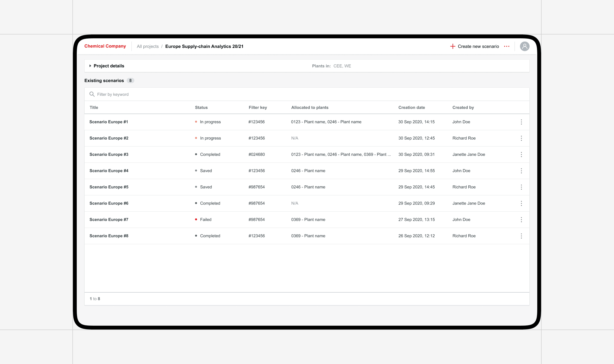
Task: Open Scenario Europe #2 row title
Action: coord(109,138)
